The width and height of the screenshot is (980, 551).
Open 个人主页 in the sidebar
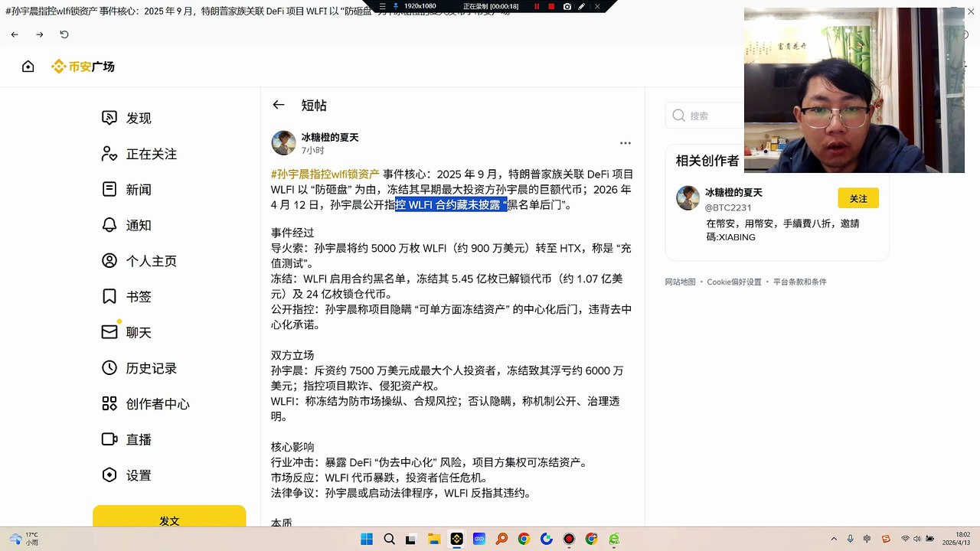coord(139,261)
